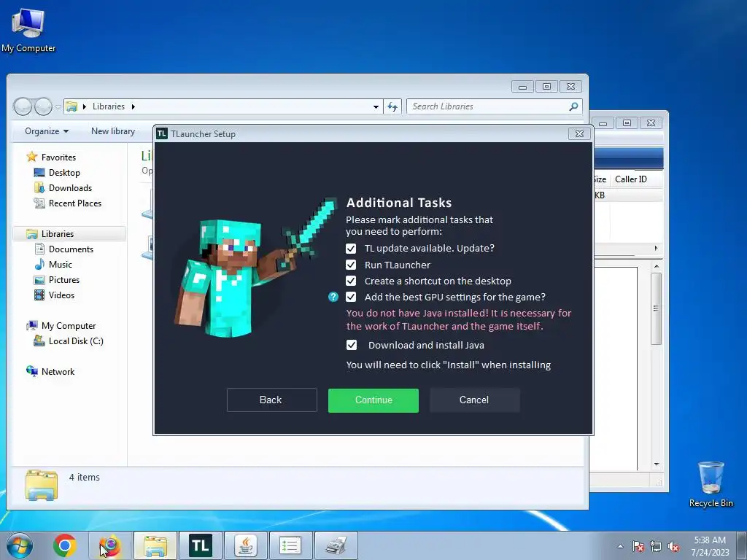Open My Computer desktop icon

pyautogui.click(x=28, y=29)
